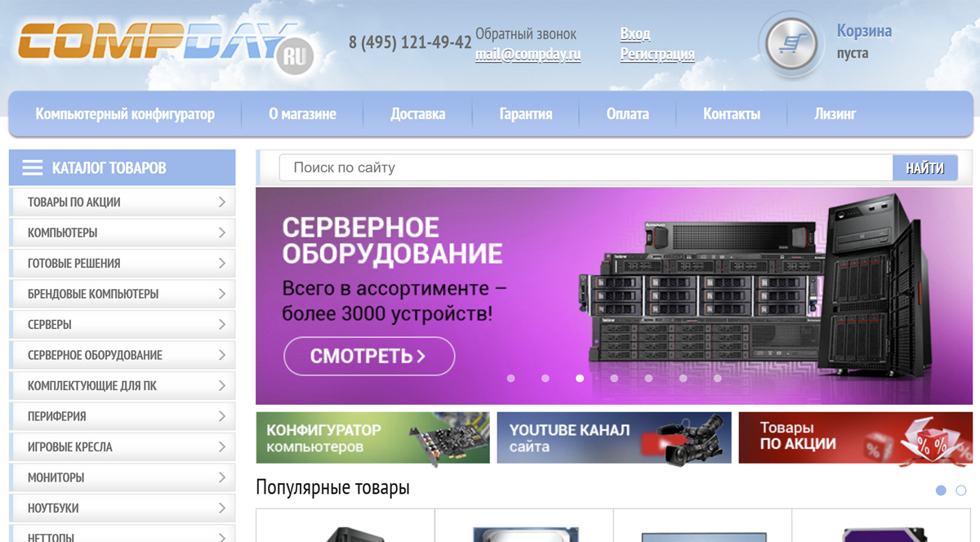Select the last banner slide dot

coord(718,379)
